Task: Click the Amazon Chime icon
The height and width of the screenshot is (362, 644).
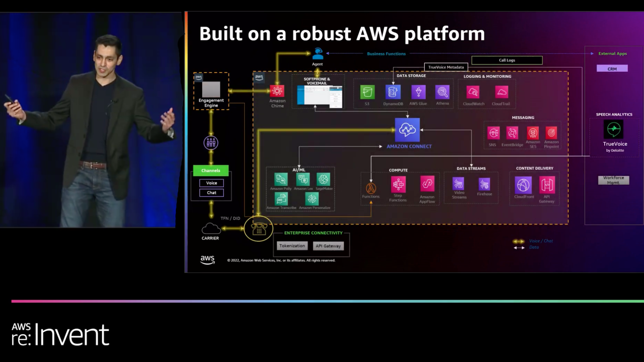Action: 277,91
